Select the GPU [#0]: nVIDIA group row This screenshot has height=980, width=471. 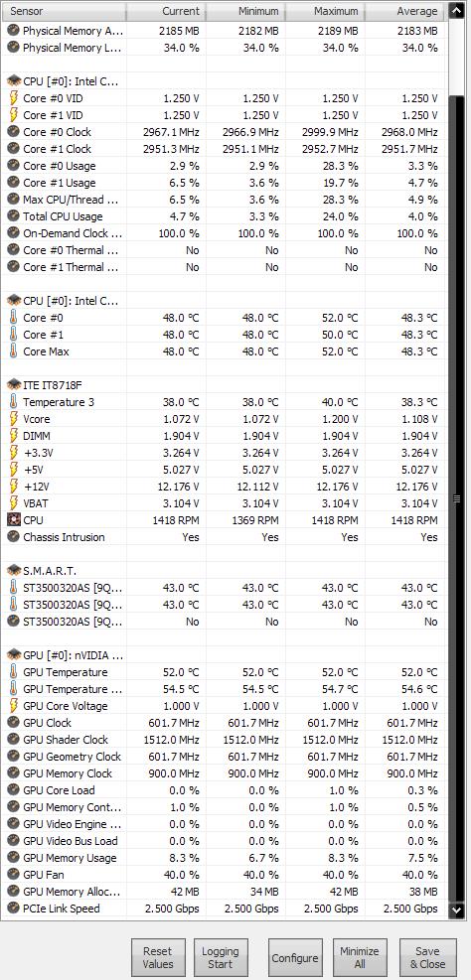click(x=224, y=655)
